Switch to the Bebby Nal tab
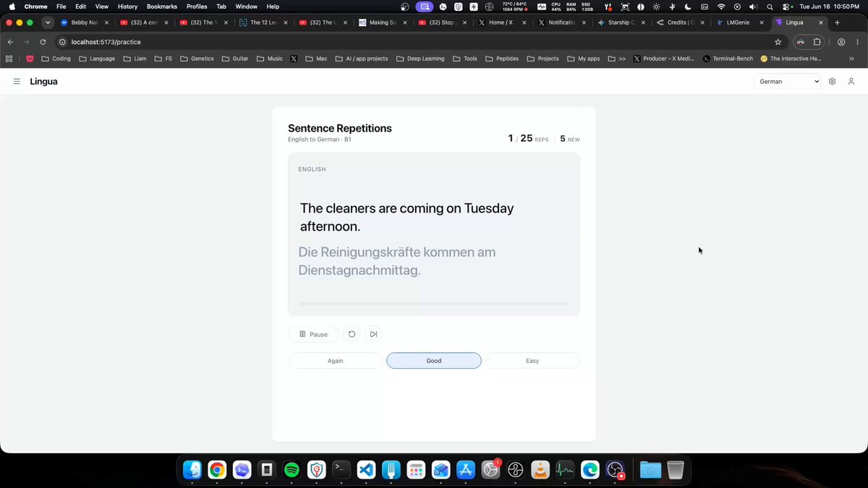 click(x=84, y=22)
